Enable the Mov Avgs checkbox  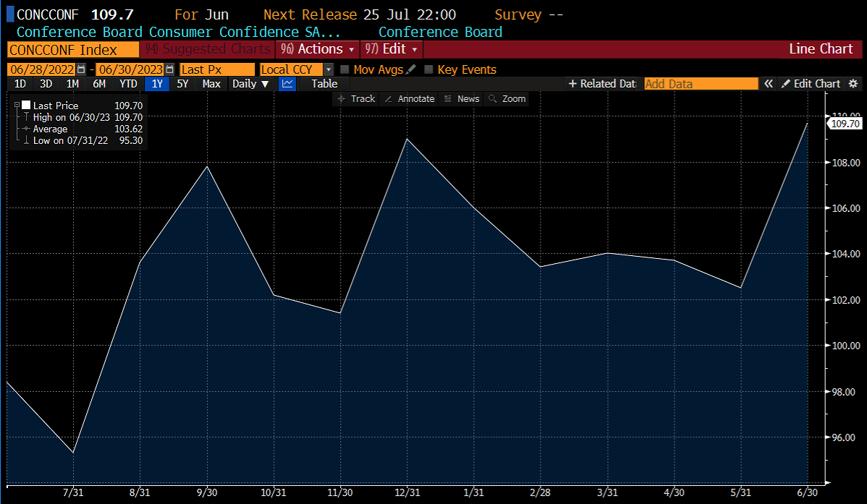pos(344,69)
